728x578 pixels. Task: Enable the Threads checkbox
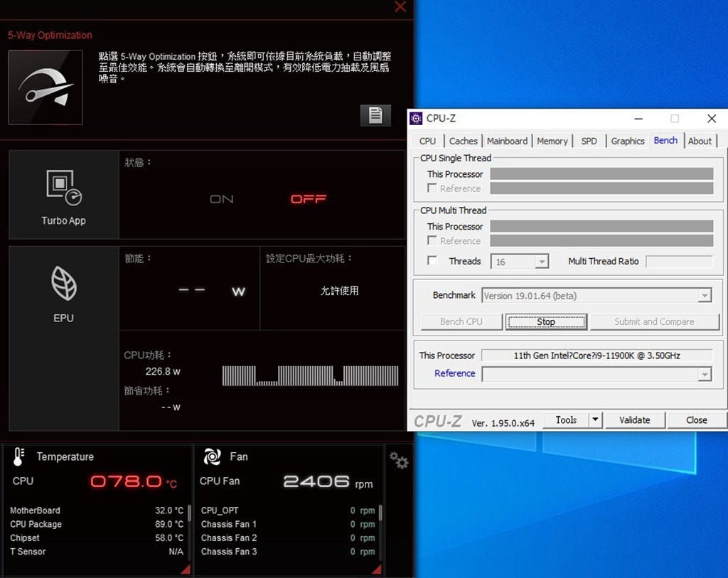coord(432,261)
